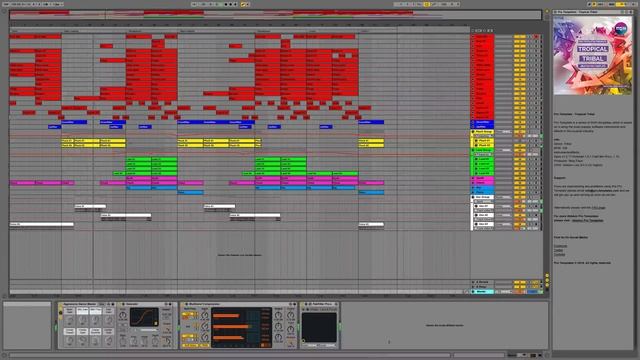
Task: Fold the Vox 02 track
Action: pyautogui.click(x=476, y=215)
